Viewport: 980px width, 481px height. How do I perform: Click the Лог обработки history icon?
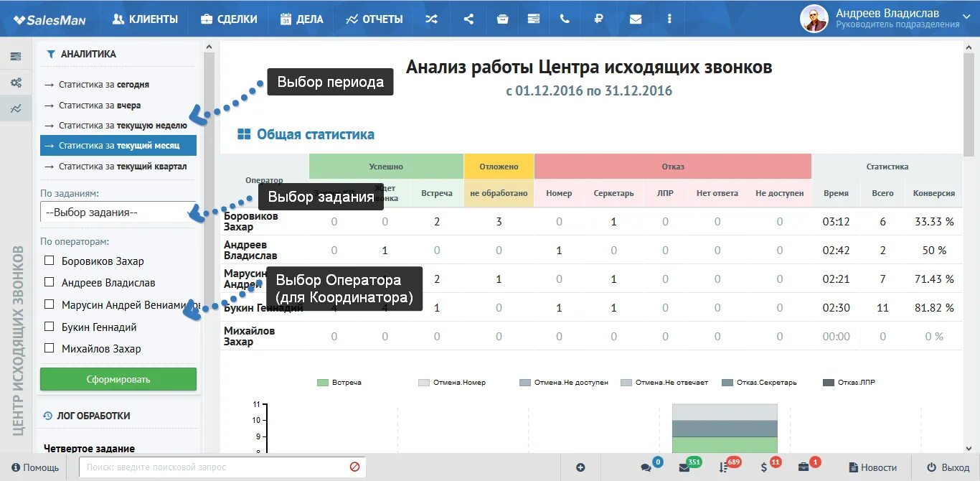[48, 415]
